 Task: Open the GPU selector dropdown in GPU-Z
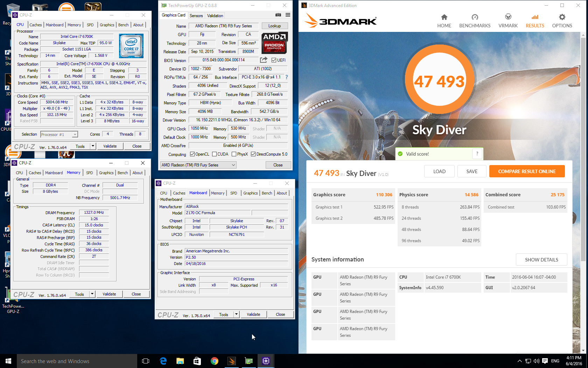point(198,165)
